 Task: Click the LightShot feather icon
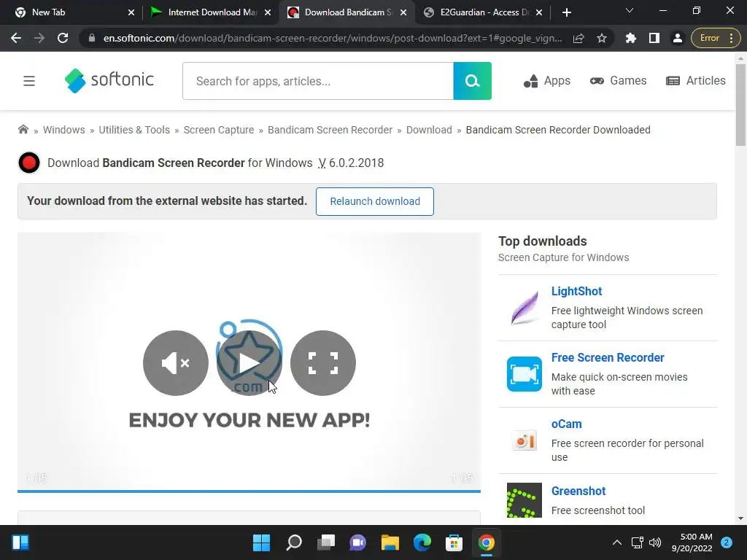(524, 308)
